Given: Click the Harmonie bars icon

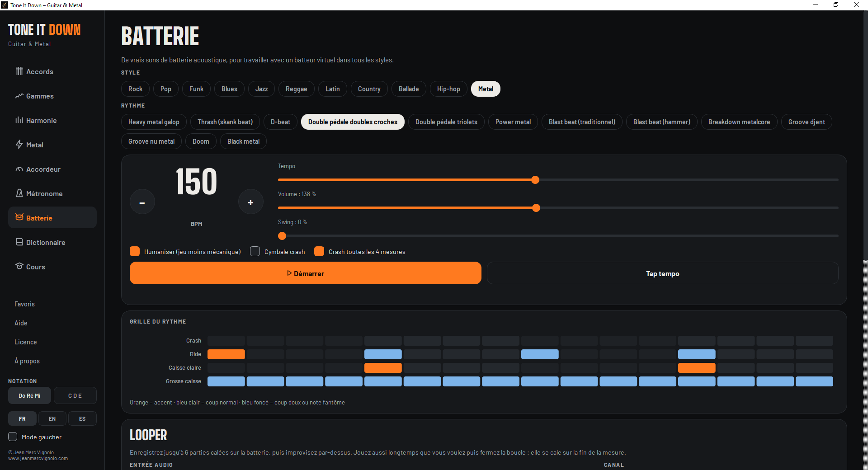Looking at the screenshot, I should [19, 120].
